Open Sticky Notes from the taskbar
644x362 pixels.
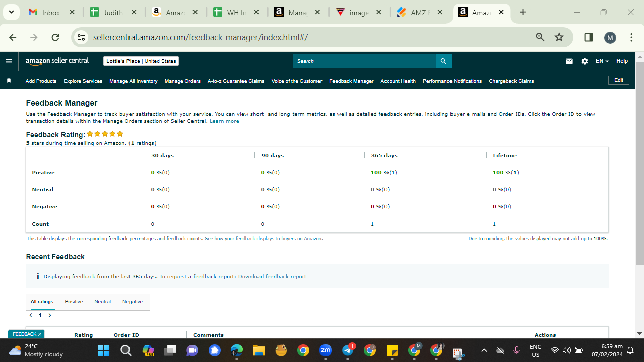coord(392,350)
